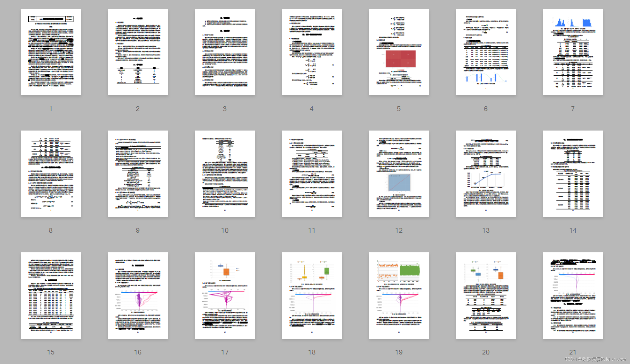Viewport: 630px width, 364px height.
Task: Click page number label 19
Action: 399,352
